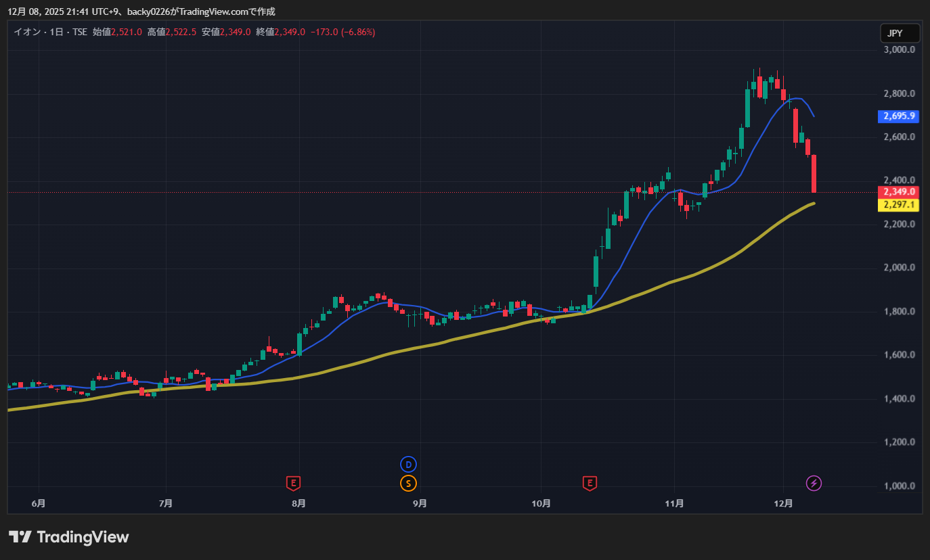Click the red 2,349.0 current price label
Screen dimensions: 930x560
click(x=899, y=192)
